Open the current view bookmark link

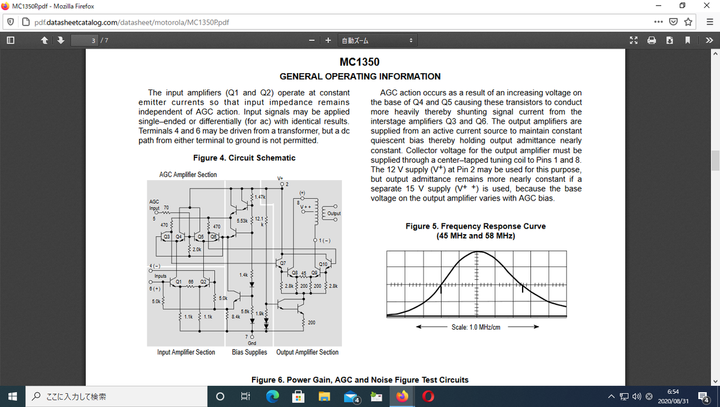(688, 41)
